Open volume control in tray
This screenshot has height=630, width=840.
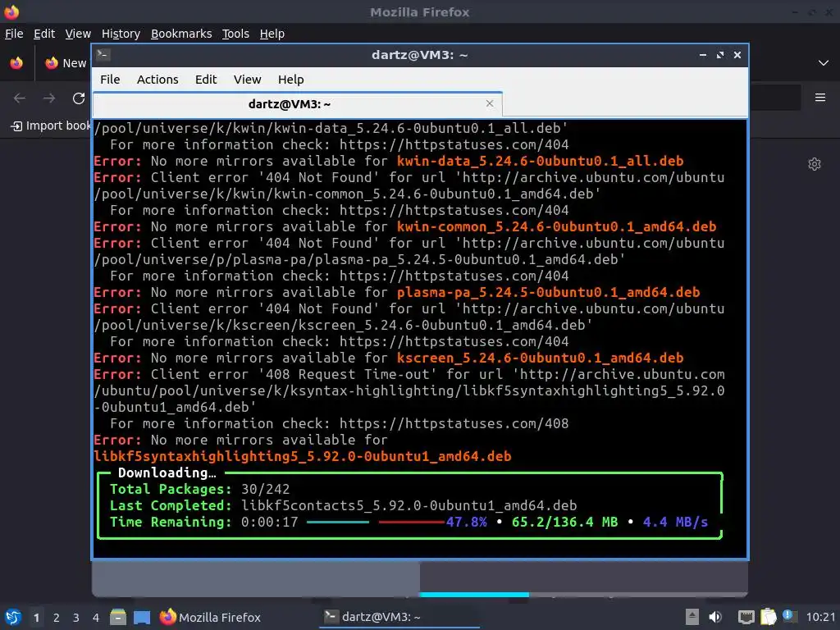click(x=715, y=617)
